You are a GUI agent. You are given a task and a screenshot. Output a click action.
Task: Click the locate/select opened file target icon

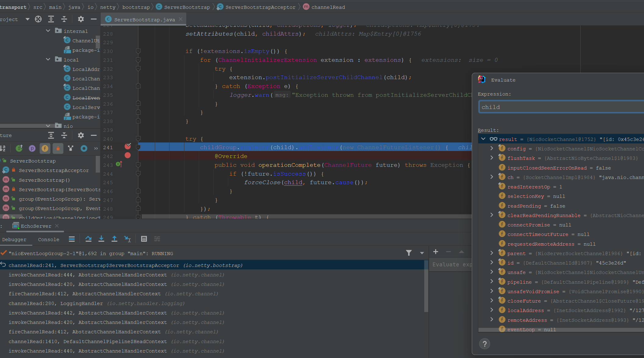[38, 19]
